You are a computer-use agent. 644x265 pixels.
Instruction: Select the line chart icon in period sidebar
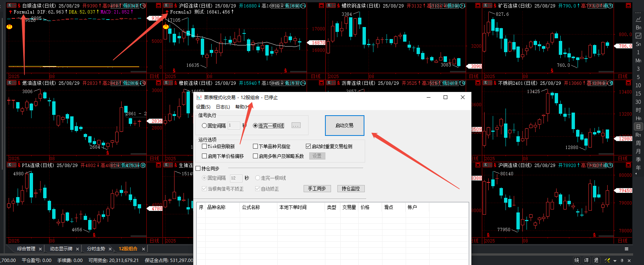[x=638, y=19]
